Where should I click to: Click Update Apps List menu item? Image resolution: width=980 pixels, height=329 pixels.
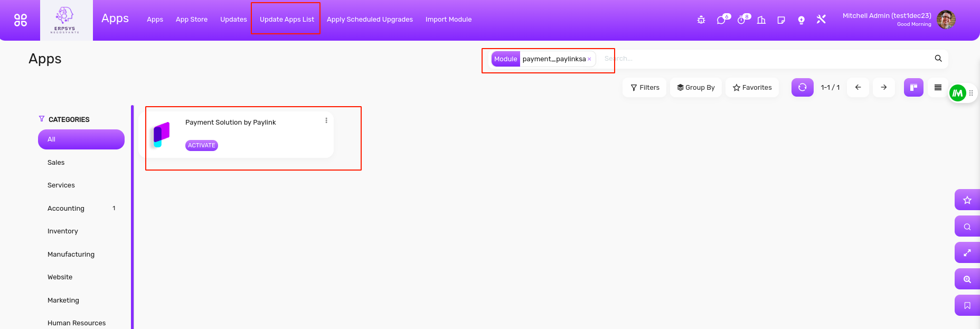point(287,20)
